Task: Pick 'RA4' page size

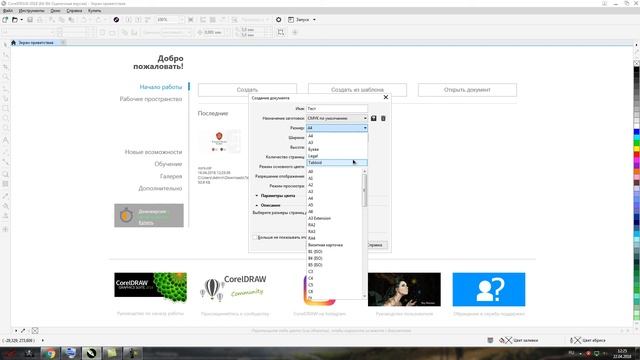Action: pyautogui.click(x=335, y=238)
